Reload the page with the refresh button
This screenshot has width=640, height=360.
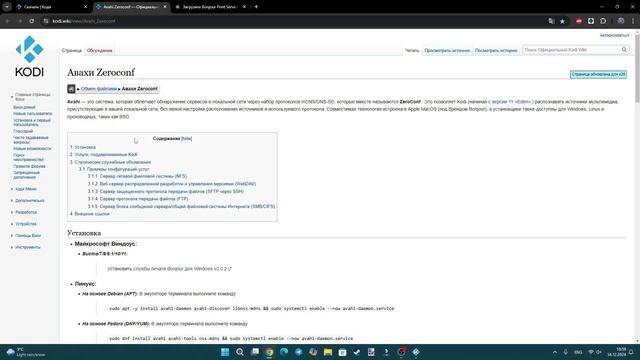click(31, 21)
